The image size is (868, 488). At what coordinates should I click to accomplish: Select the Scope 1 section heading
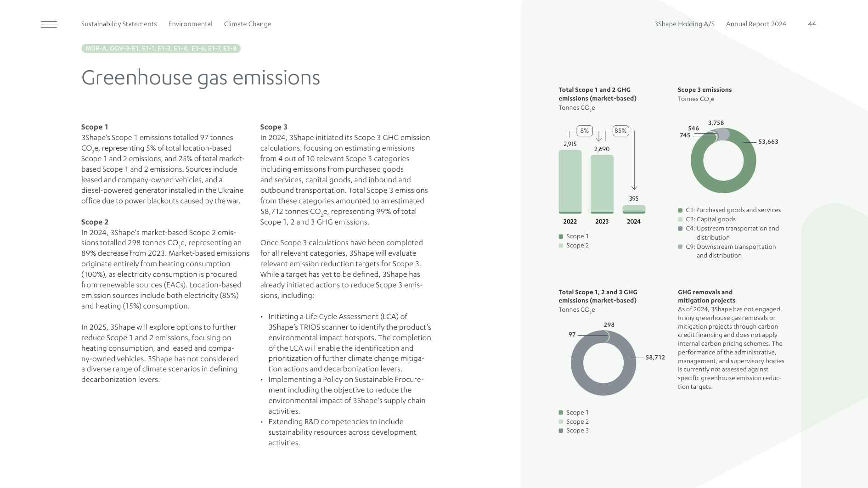pos(95,127)
